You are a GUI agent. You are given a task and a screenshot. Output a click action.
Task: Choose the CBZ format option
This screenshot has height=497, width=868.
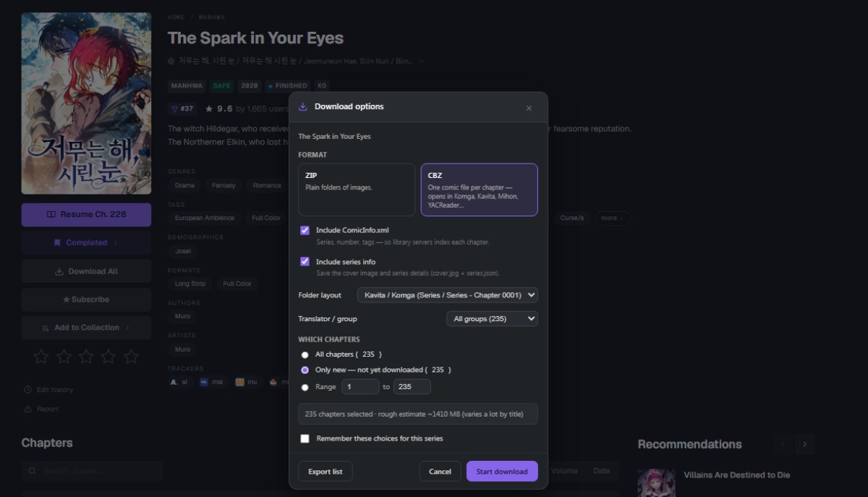click(x=479, y=190)
